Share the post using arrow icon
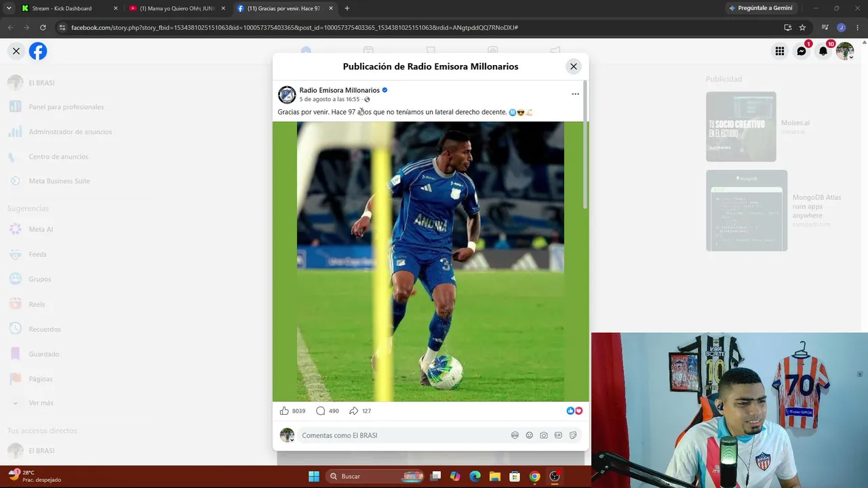This screenshot has height=488, width=868. click(x=353, y=411)
